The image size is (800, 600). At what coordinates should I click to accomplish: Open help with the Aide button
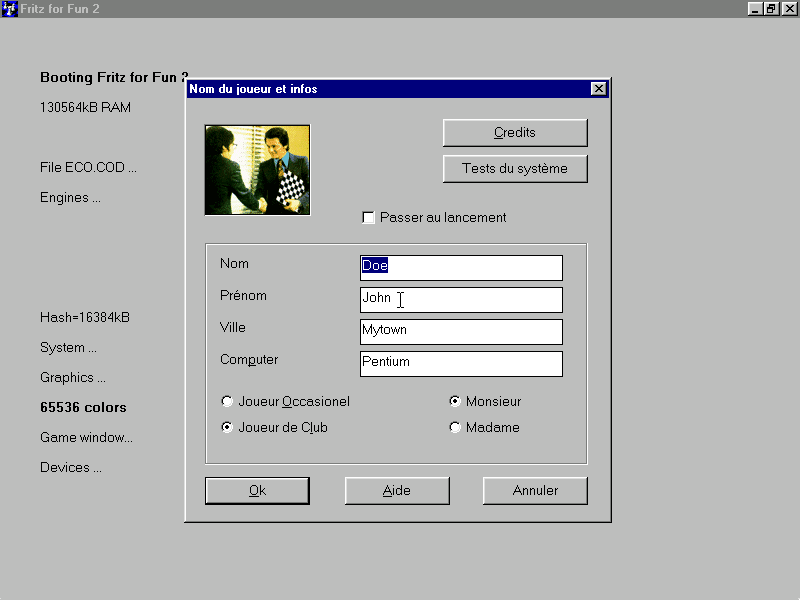point(397,490)
